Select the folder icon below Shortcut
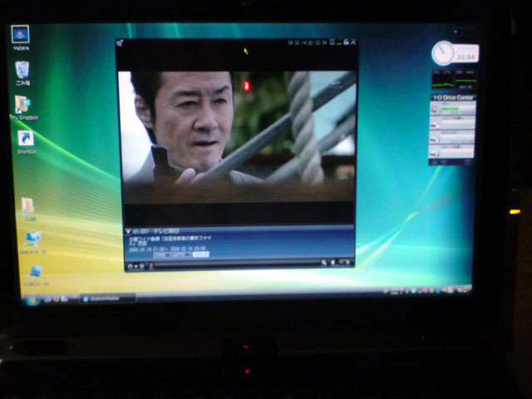532x399 pixels. pyautogui.click(x=28, y=209)
